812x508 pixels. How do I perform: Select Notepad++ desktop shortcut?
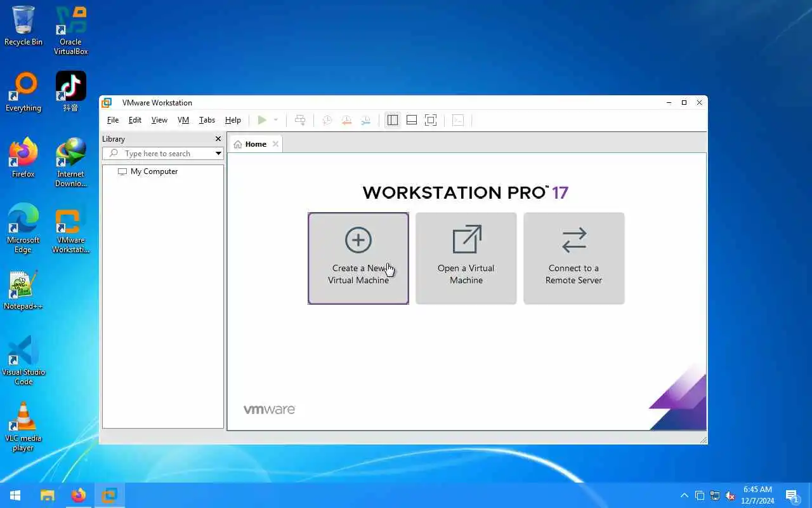pos(23,290)
